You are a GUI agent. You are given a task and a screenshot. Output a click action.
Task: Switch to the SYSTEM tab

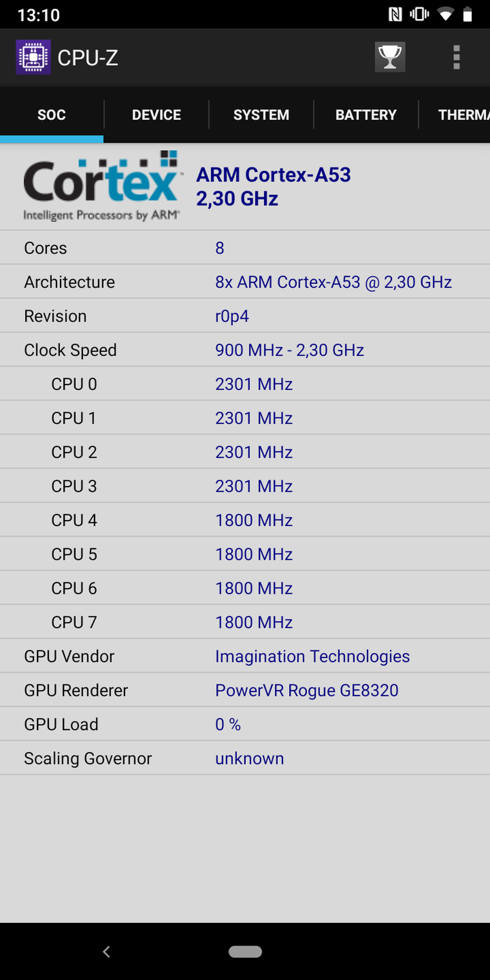261,115
